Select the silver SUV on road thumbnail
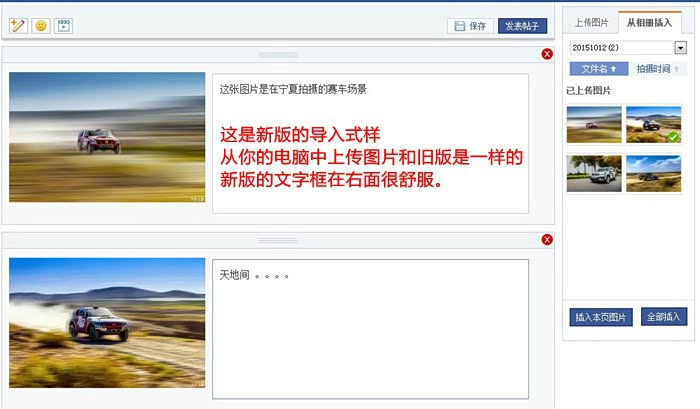 pyautogui.click(x=594, y=174)
